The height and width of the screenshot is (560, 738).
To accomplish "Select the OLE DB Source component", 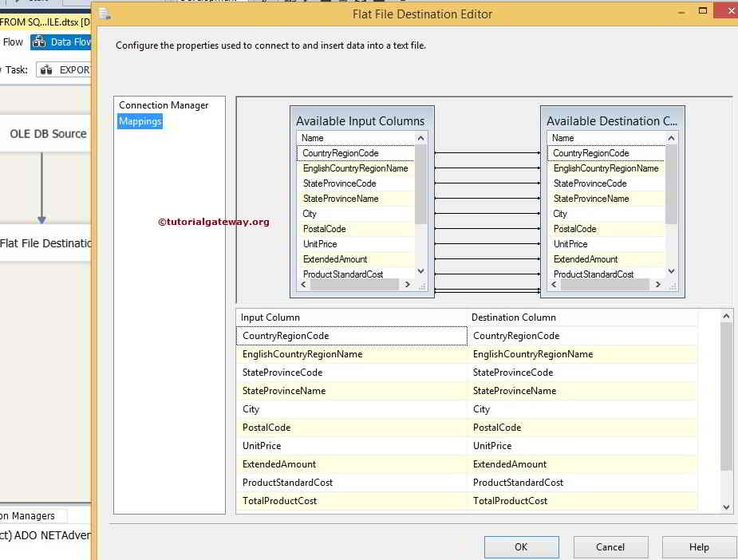I will pyautogui.click(x=46, y=134).
